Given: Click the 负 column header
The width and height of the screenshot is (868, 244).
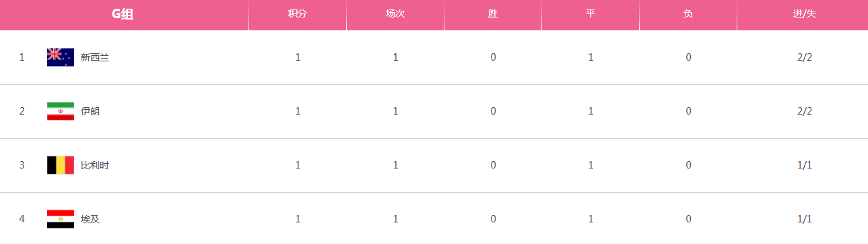Looking at the screenshot, I should click(688, 14).
